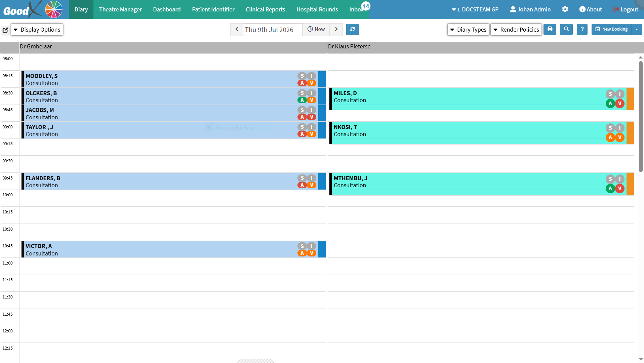
Task: Click the vertical scrollbar thumb
Action: click(641, 116)
